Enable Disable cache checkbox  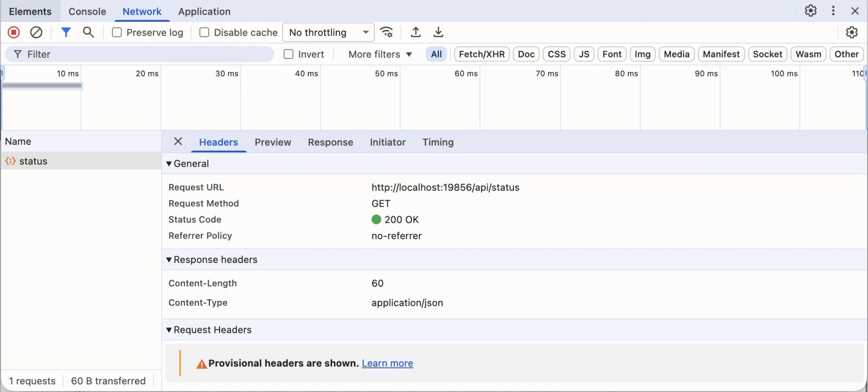pyautogui.click(x=204, y=33)
